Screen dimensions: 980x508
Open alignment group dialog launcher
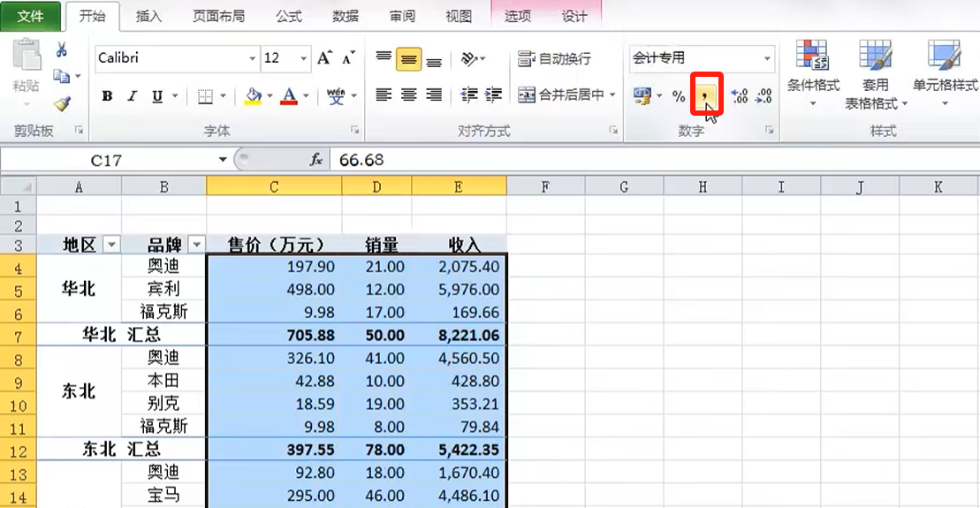point(614,130)
